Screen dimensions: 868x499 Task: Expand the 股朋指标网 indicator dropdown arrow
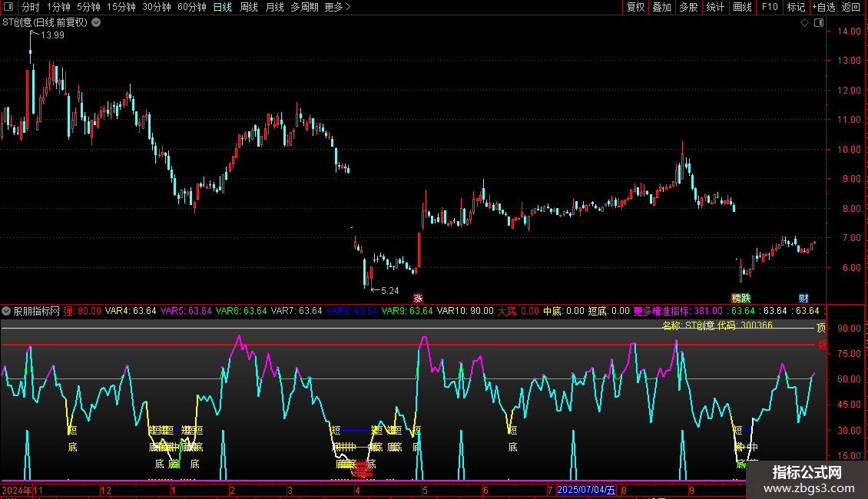(x=7, y=311)
